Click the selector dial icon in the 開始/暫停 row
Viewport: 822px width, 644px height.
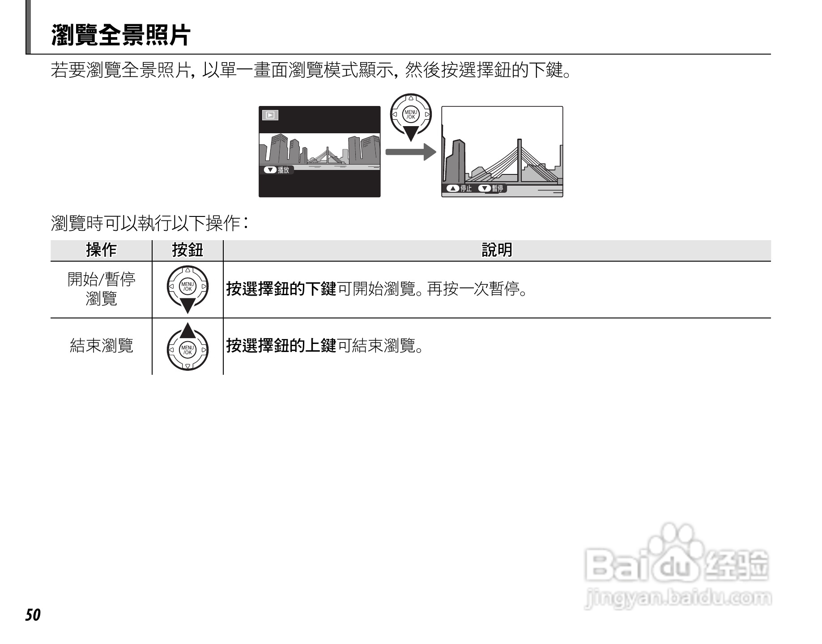click(x=187, y=289)
